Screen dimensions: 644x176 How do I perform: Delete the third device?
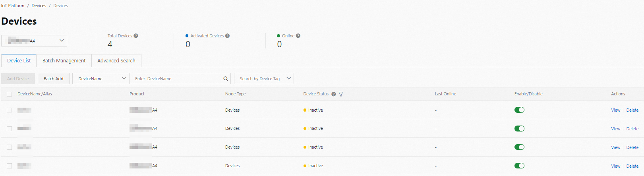(632, 147)
